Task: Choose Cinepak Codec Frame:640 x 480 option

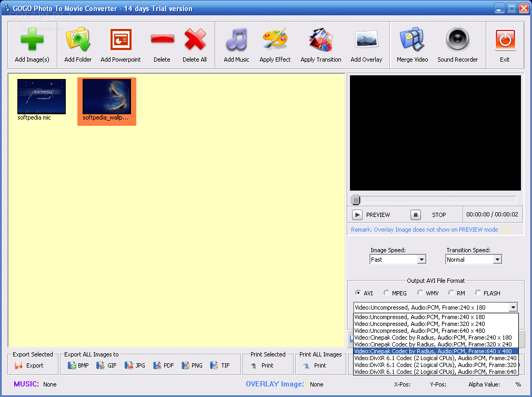Action: [x=436, y=351]
